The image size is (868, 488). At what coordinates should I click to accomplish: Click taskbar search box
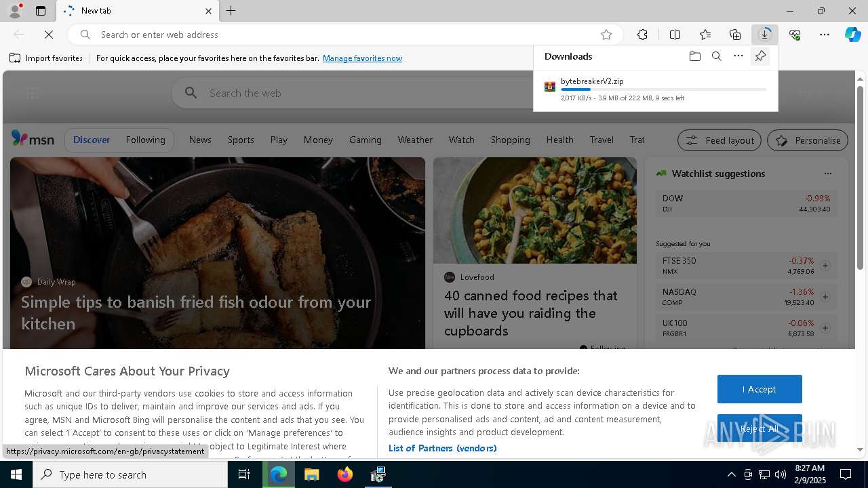click(x=130, y=474)
